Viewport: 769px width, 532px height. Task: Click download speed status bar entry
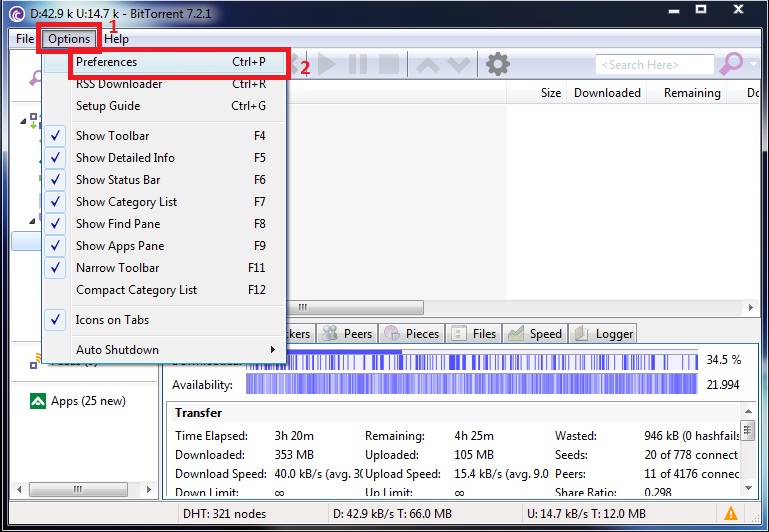(392, 514)
